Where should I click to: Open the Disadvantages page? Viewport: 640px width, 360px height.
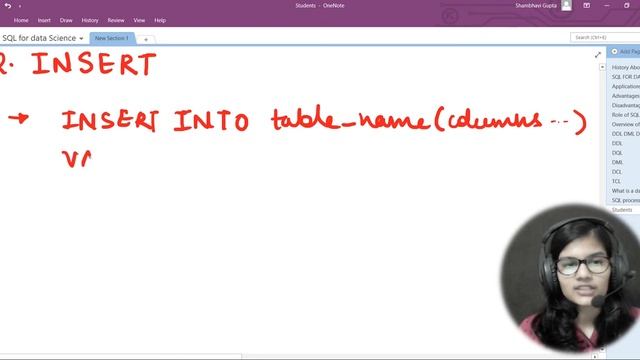[x=625, y=105]
